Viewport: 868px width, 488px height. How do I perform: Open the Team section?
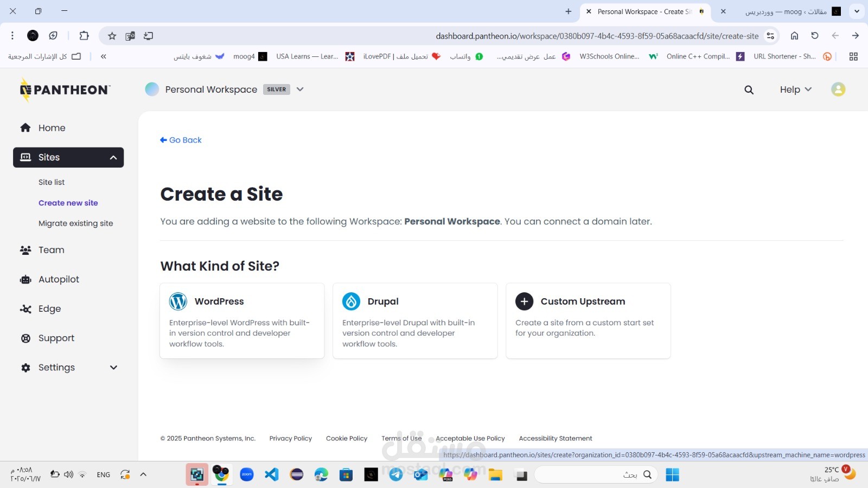tap(51, 250)
